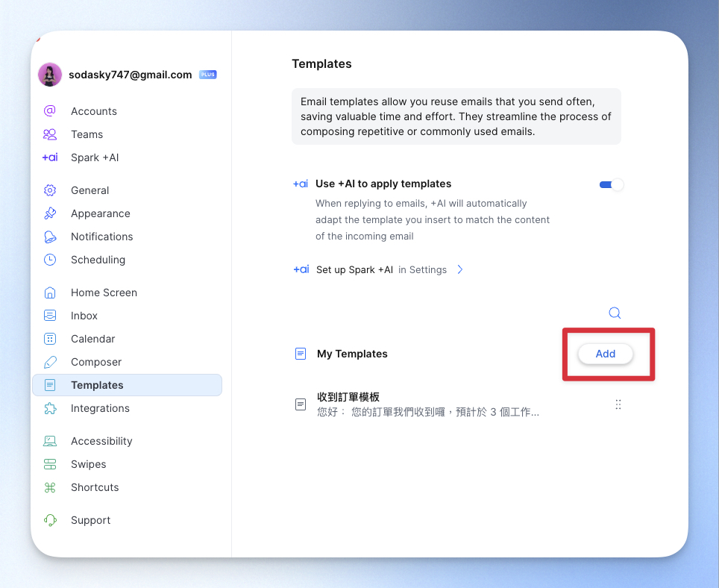
Task: Click the Integrations puzzle piece icon
Action: [50, 408]
